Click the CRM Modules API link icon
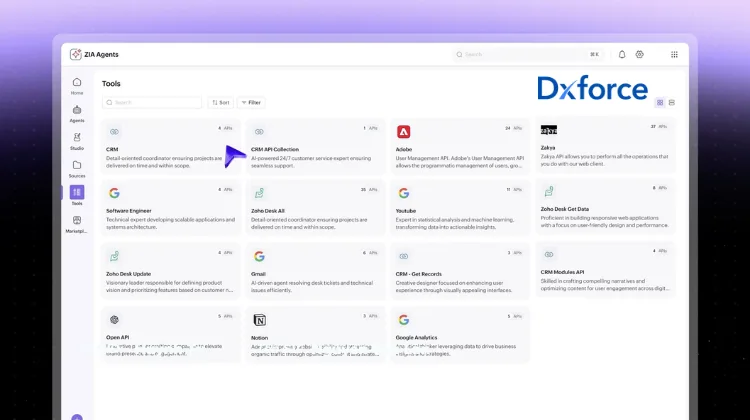The width and height of the screenshot is (750, 420). click(549, 254)
